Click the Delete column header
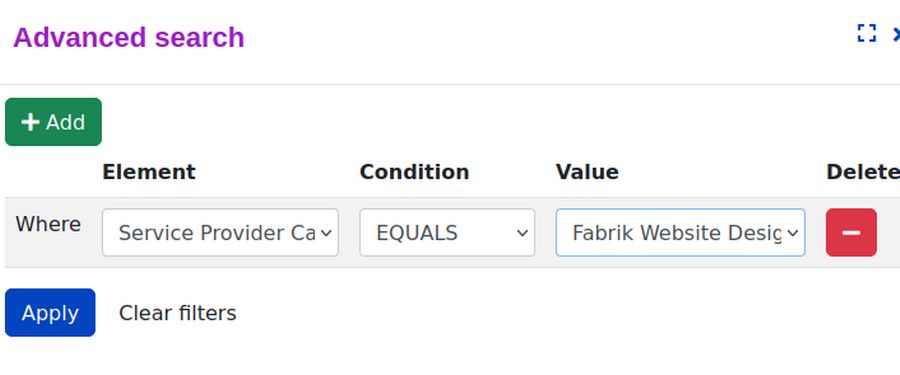This screenshot has height=375, width=900. (863, 172)
